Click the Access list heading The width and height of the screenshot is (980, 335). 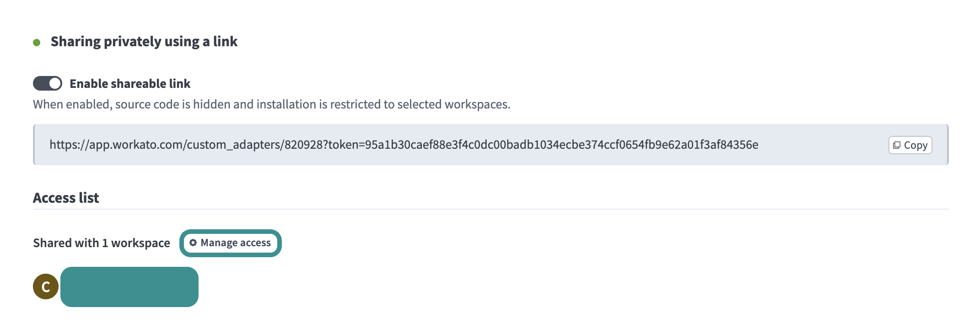click(x=66, y=198)
